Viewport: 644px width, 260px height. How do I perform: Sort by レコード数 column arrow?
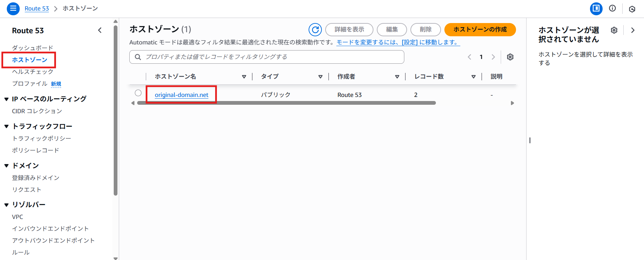(x=473, y=77)
